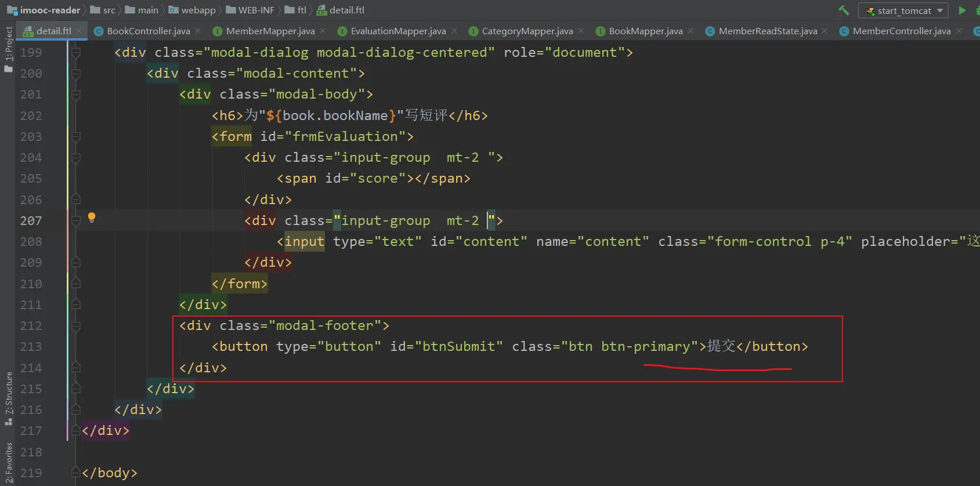Image resolution: width=980 pixels, height=486 pixels.
Task: Click the main folder breadcrumb
Action: 142,10
